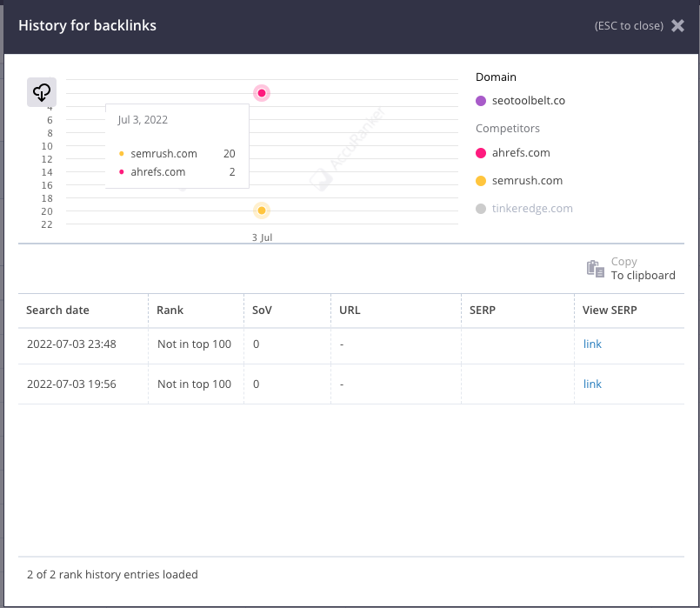Screen dimensions: 700x608
Task: Click the yellow semrush.com legend dot
Action: (x=481, y=181)
